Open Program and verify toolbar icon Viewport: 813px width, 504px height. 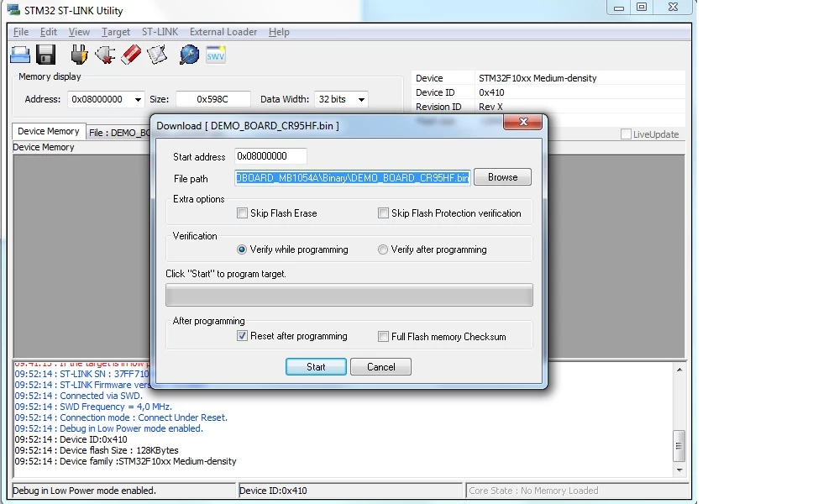157,55
